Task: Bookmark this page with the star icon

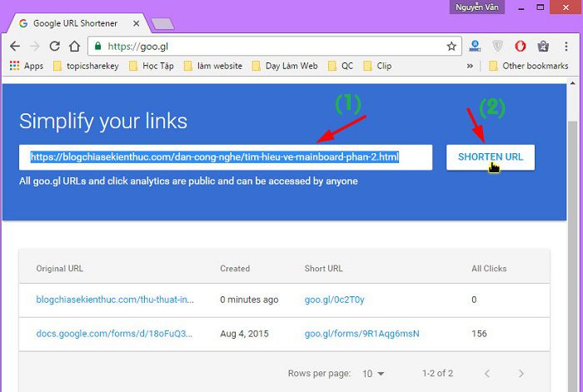Action: click(451, 46)
